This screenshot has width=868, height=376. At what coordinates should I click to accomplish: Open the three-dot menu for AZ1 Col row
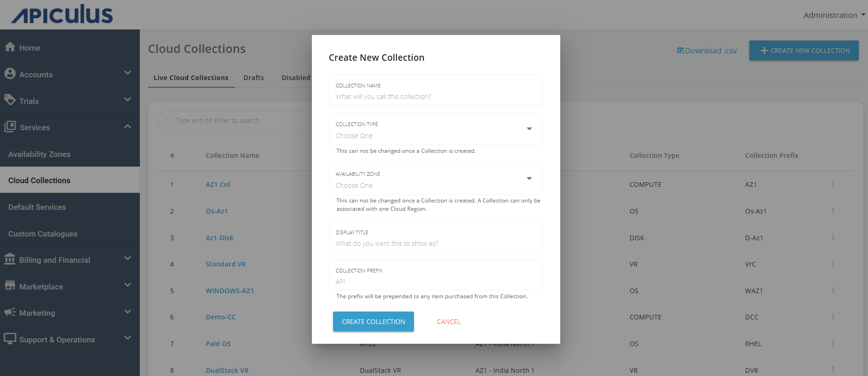tap(833, 184)
